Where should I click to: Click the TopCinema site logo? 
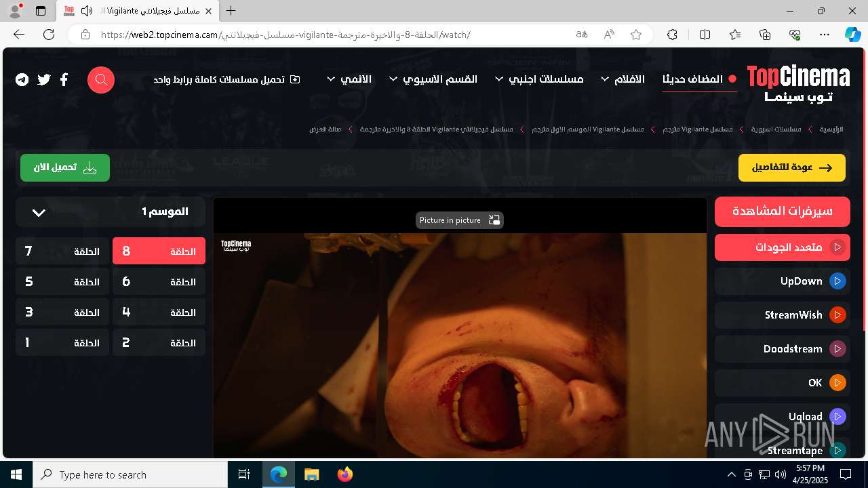pos(798,84)
